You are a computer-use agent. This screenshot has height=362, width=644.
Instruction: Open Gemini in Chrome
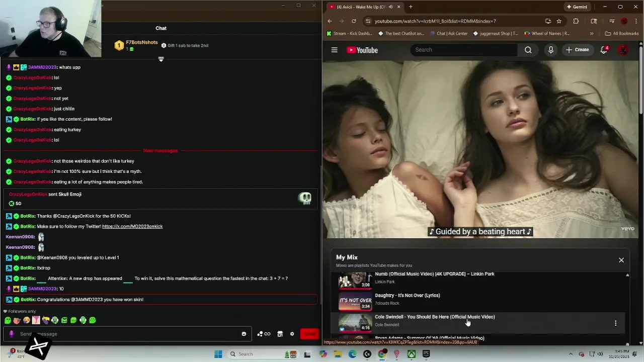coord(577,7)
